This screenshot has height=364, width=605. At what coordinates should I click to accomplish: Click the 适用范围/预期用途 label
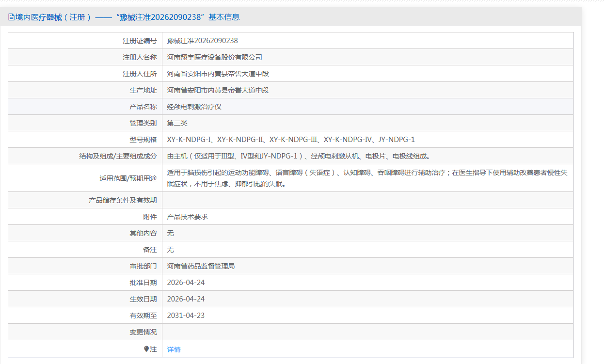[x=128, y=178]
